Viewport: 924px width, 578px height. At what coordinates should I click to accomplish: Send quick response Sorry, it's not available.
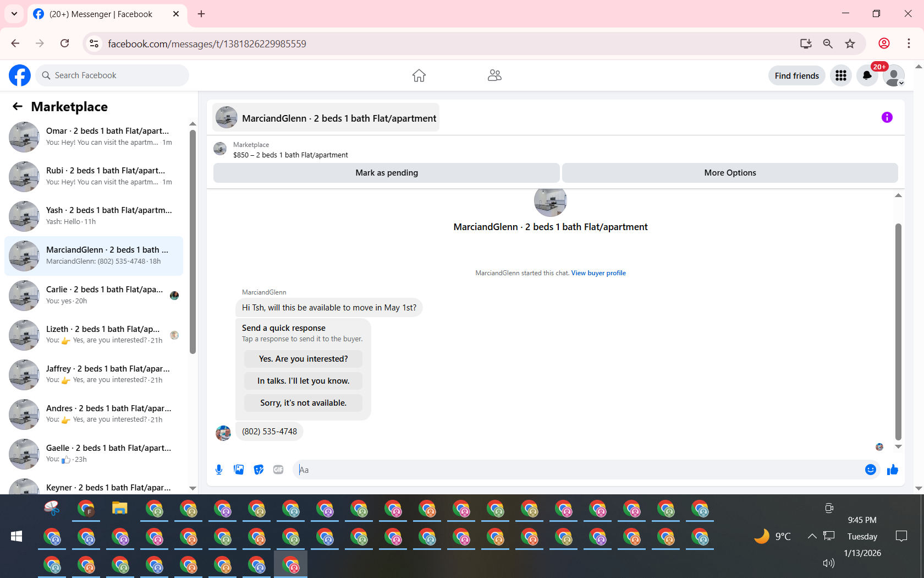[x=303, y=403]
